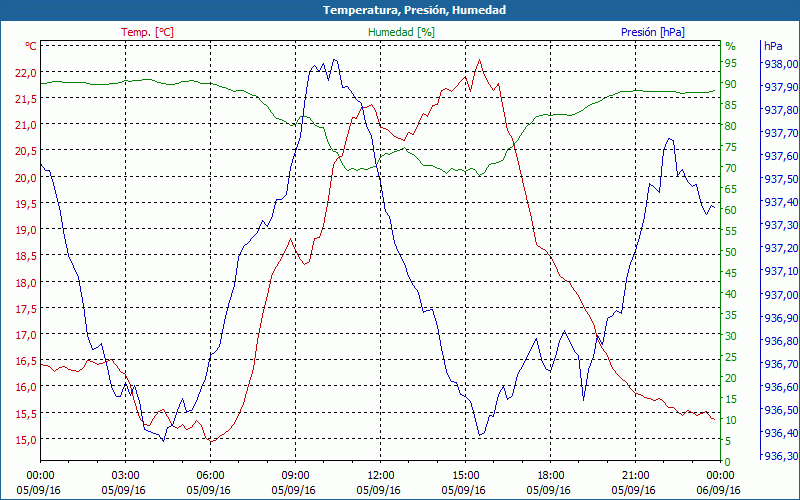800x500 pixels.
Task: Click the 75 humidity axis value
Action: pyautogui.click(x=731, y=147)
